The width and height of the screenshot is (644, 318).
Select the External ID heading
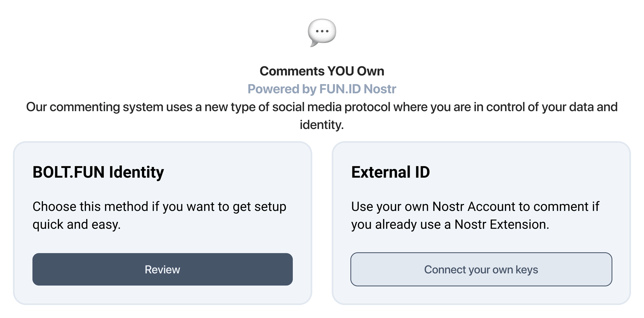390,172
